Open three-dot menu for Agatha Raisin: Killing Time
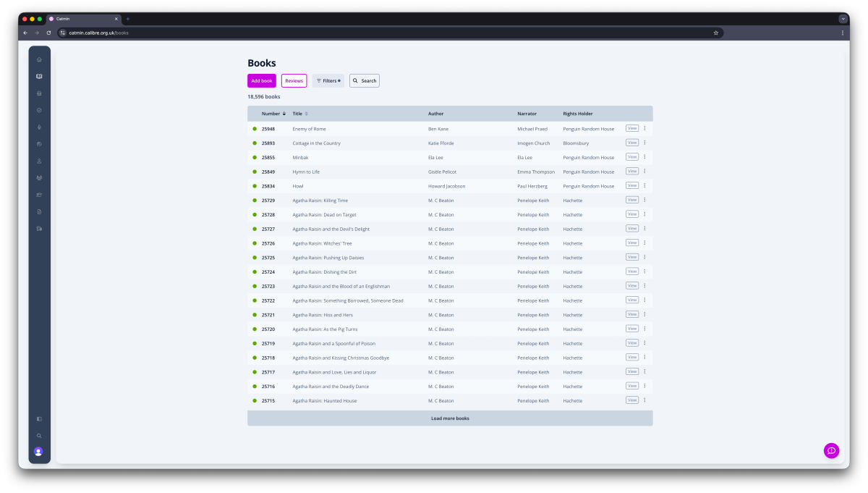Image resolution: width=868 pixels, height=493 pixels. point(644,200)
